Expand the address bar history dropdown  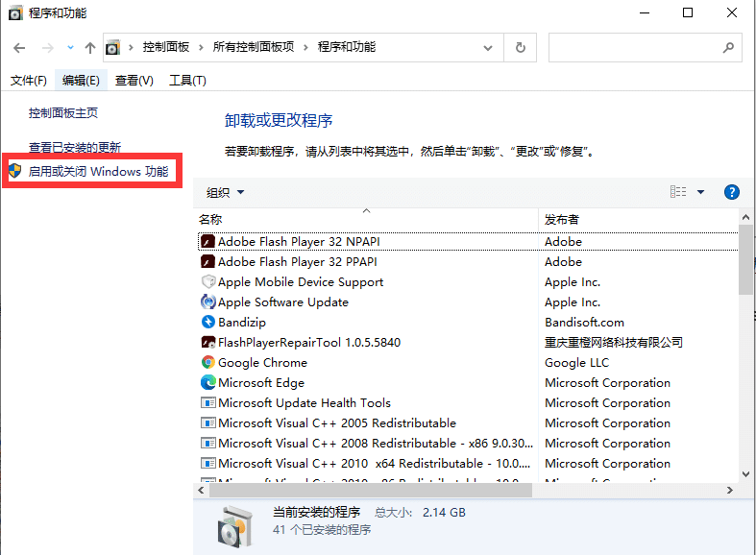(488, 48)
